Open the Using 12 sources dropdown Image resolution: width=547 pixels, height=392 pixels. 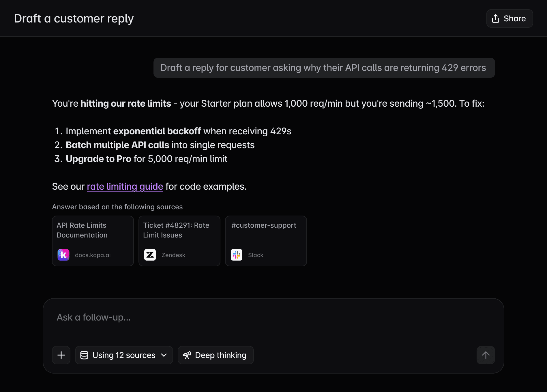point(124,355)
